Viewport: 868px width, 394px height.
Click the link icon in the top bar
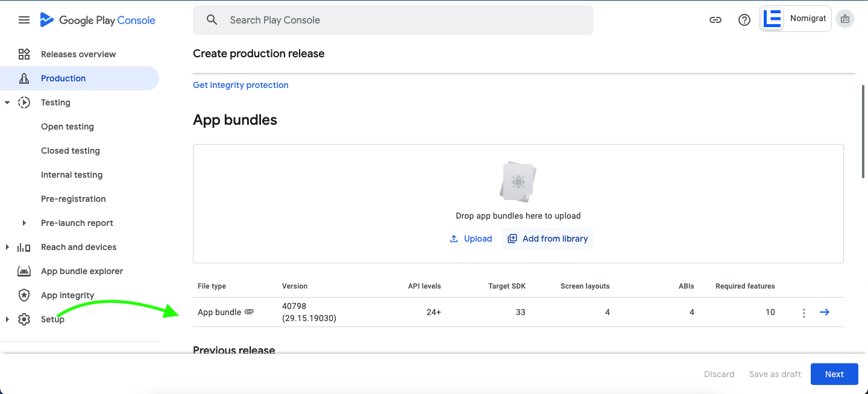(715, 20)
